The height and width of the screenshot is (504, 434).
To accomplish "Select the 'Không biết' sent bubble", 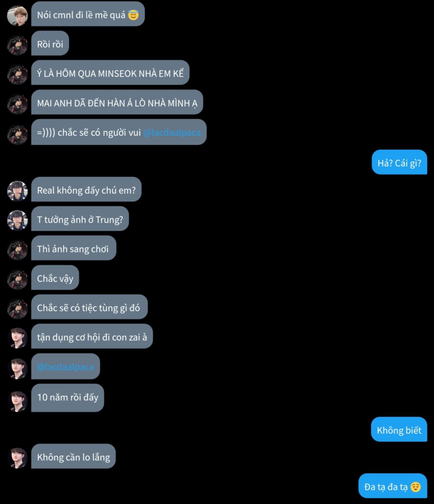I will coord(399,429).
